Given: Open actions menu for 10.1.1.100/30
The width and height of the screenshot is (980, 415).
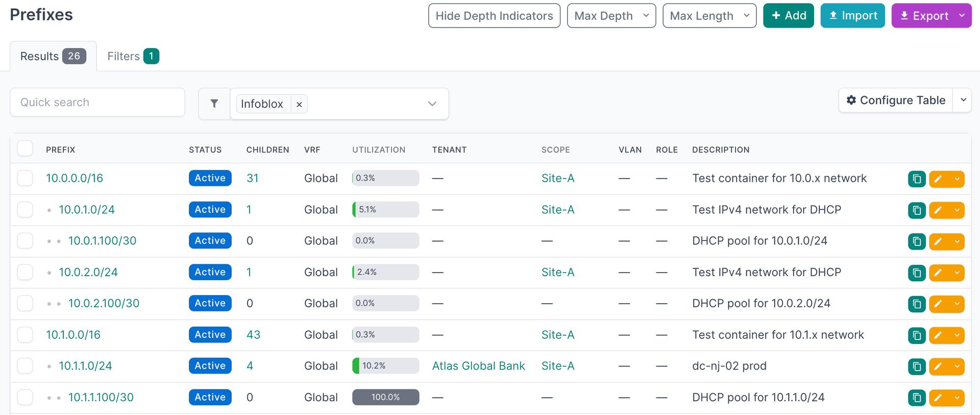Looking at the screenshot, I should tap(957, 398).
